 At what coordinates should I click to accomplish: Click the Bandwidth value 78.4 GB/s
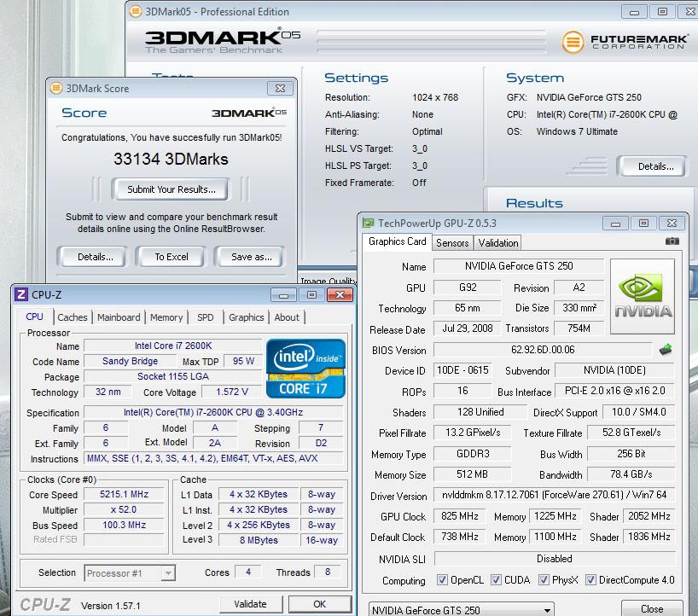631,474
